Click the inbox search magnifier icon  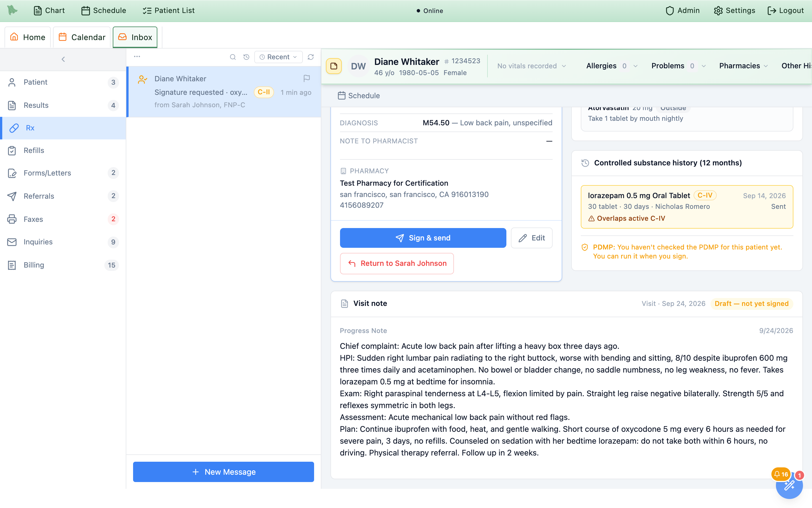coord(233,57)
